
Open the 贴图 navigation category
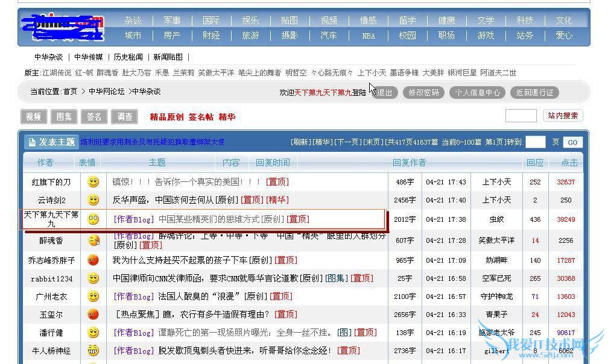[x=290, y=20]
